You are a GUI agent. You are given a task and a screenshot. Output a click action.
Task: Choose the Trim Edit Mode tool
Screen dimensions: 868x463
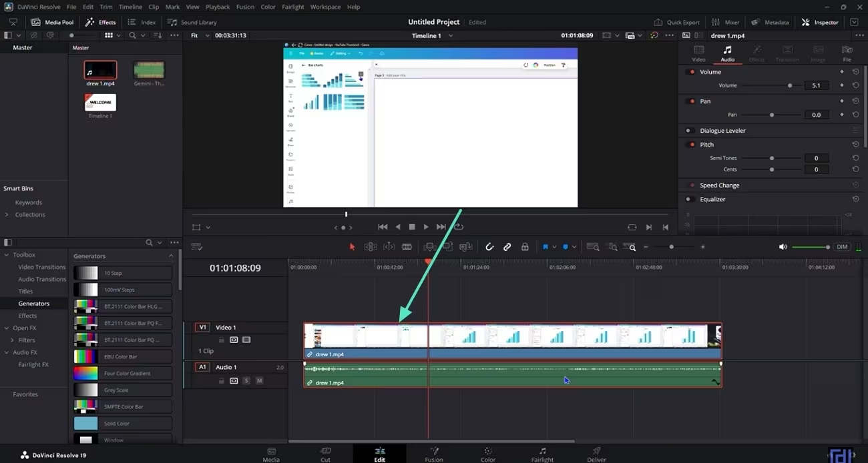point(371,247)
